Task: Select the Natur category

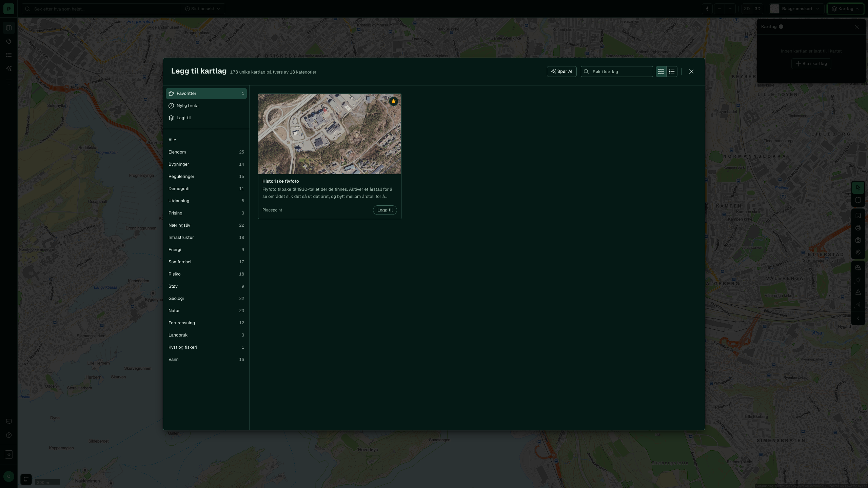Action: click(206, 311)
